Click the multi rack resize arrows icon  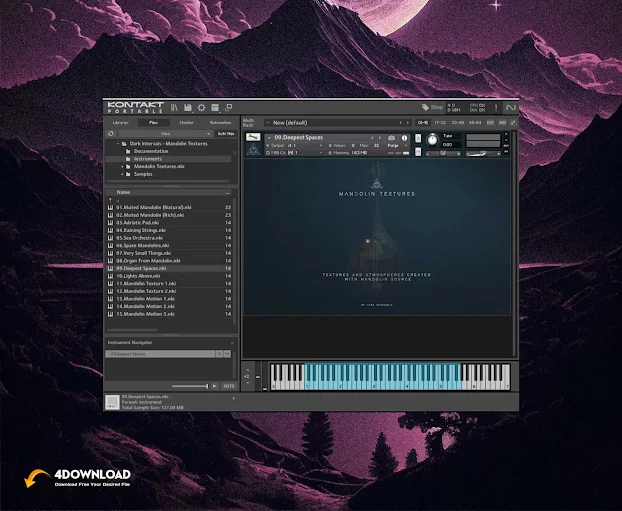pyautogui.click(x=513, y=123)
